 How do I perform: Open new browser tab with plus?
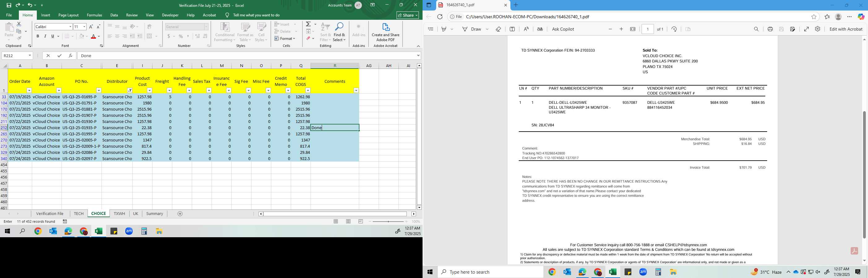click(516, 5)
